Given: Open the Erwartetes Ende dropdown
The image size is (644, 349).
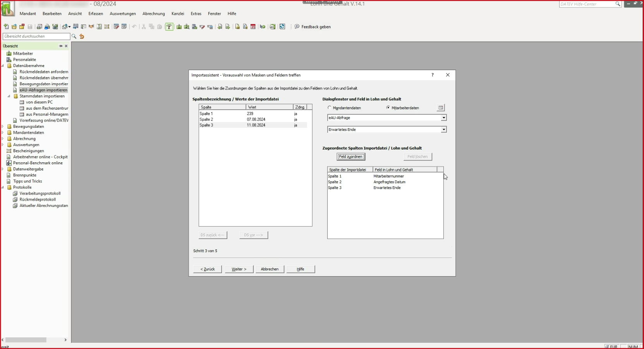Looking at the screenshot, I should 444,130.
